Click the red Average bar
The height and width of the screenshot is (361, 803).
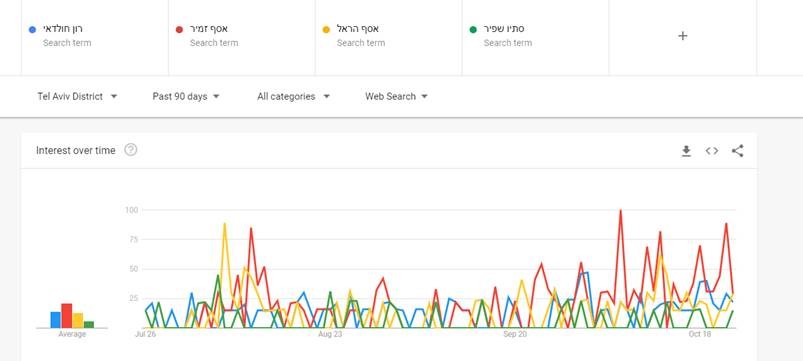tap(67, 315)
